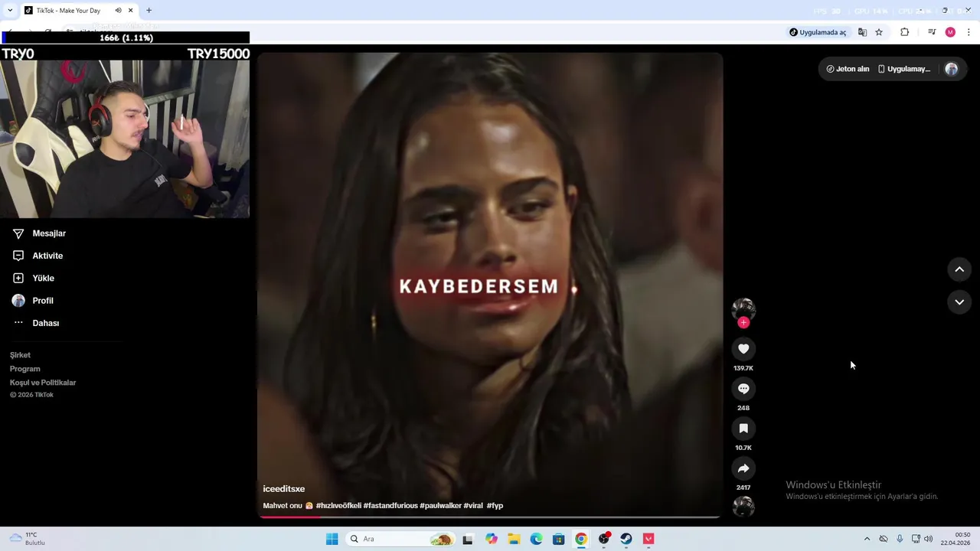The height and width of the screenshot is (551, 980).
Task: Bookmark this page with the star icon
Action: pyautogui.click(x=879, y=32)
